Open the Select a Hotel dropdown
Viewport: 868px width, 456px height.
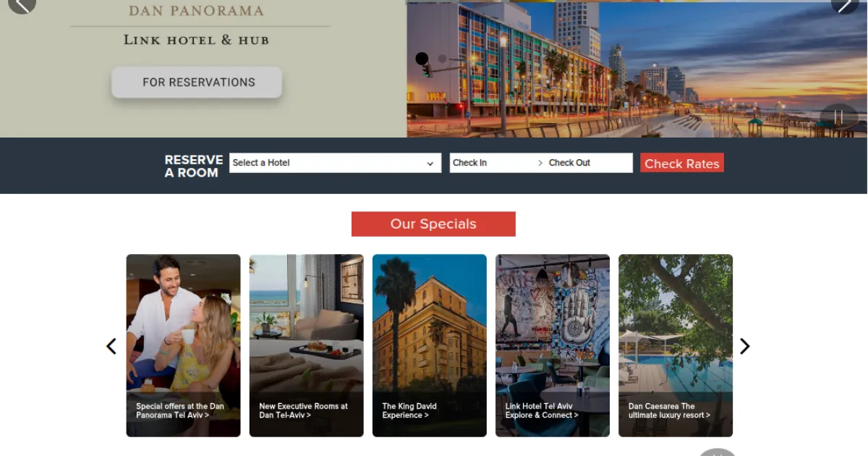coord(335,163)
